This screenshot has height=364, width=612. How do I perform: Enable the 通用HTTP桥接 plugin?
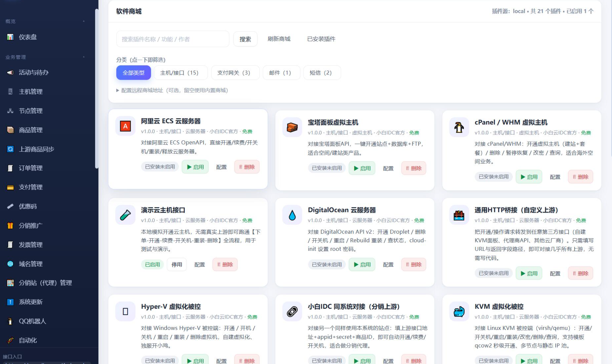pos(529,274)
